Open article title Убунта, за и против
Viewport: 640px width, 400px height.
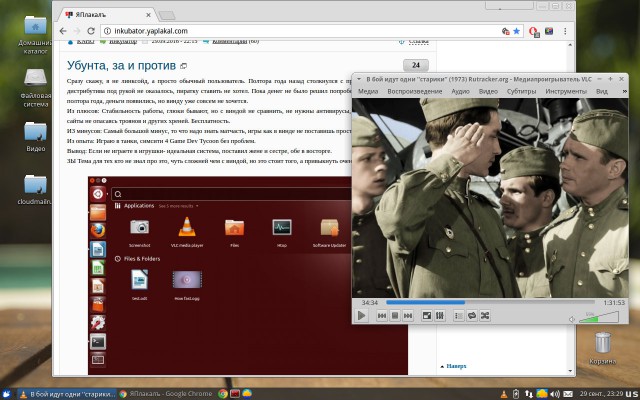[x=121, y=65]
